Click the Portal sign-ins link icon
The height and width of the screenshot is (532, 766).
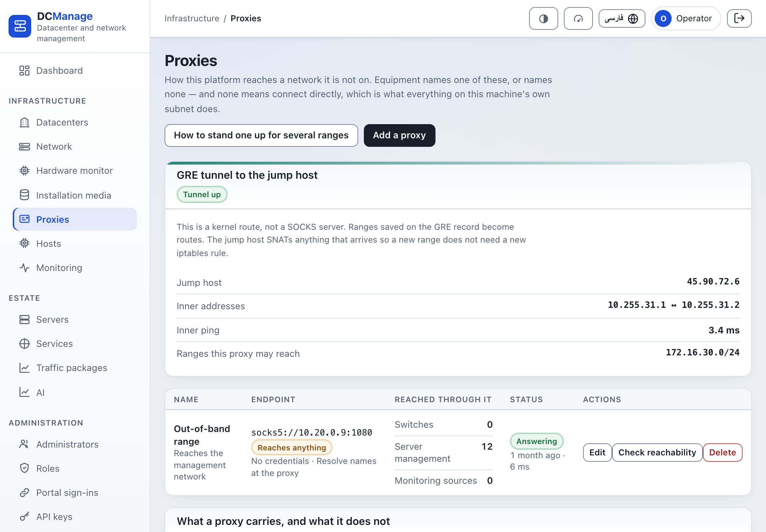click(x=24, y=493)
